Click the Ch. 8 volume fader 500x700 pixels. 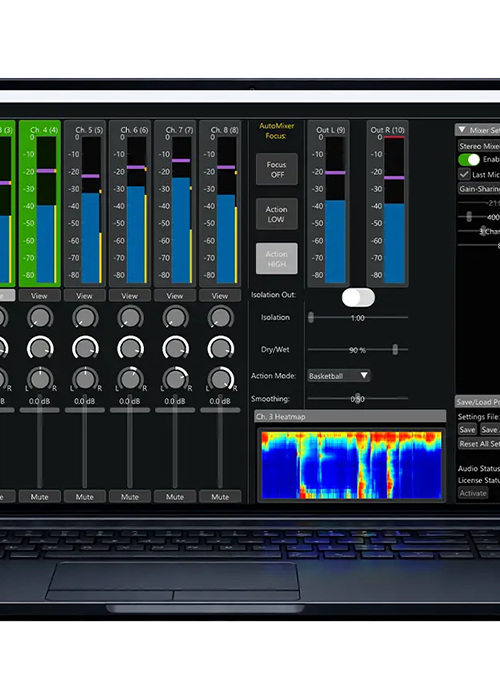[x=220, y=442]
